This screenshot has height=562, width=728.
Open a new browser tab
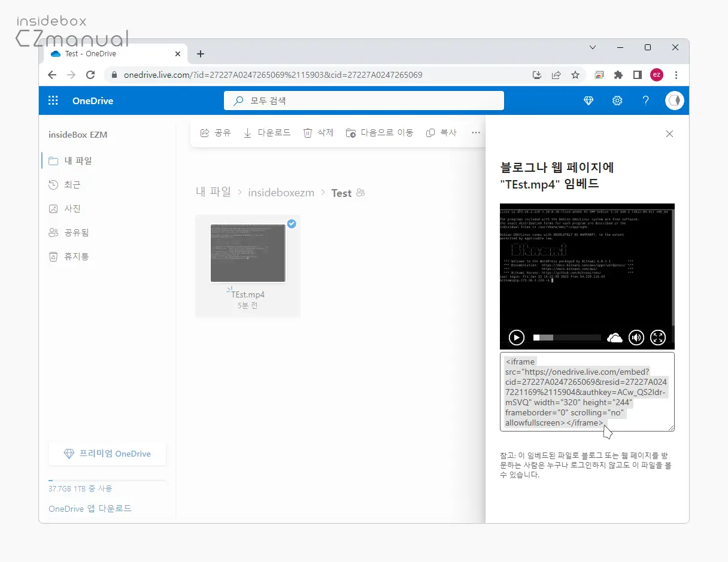point(201,54)
